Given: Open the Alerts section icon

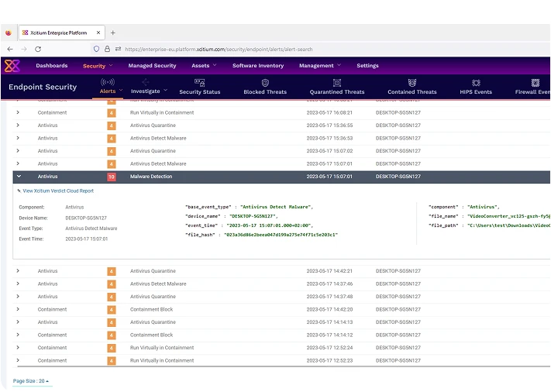Looking at the screenshot, I should click(108, 82).
